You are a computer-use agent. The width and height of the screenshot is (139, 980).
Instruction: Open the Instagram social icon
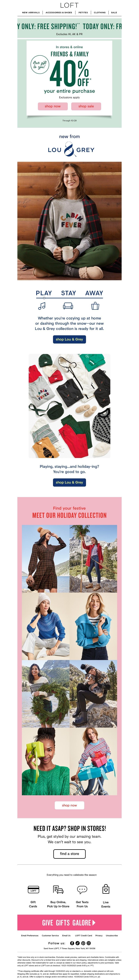(x=89, y=943)
